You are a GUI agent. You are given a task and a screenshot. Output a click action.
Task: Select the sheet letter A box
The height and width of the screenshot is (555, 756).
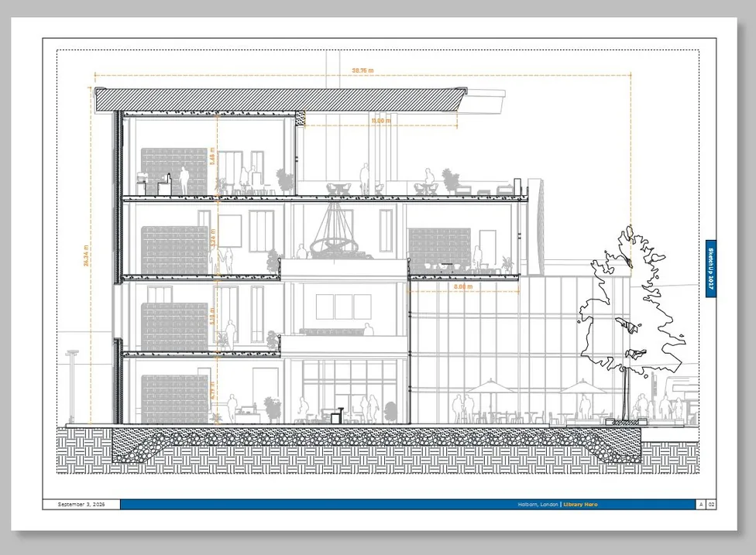click(x=702, y=505)
